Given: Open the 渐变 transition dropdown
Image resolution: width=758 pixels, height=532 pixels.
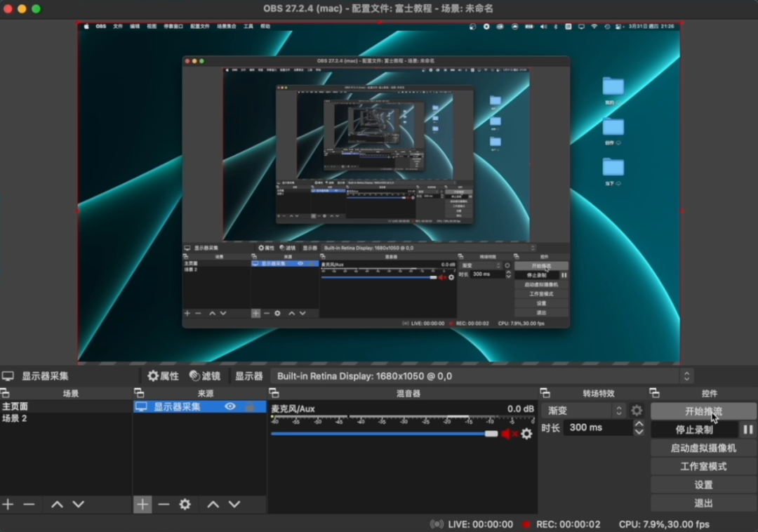Looking at the screenshot, I should pos(583,411).
